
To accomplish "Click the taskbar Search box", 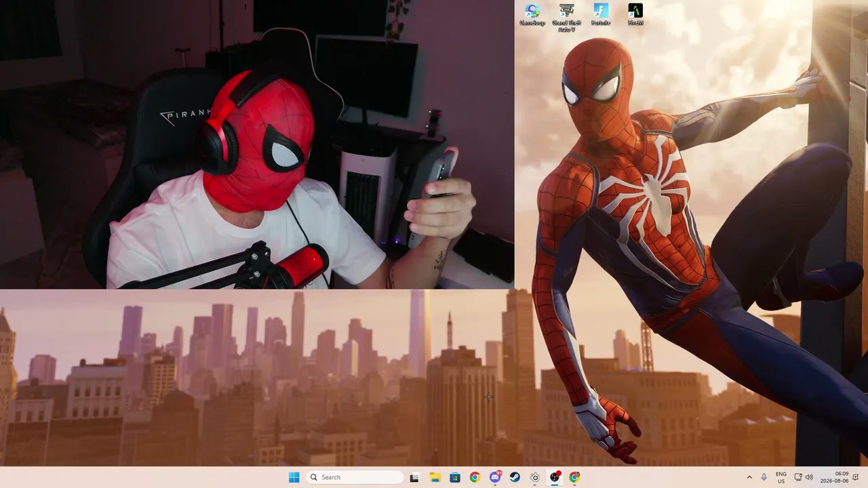I will point(355,477).
